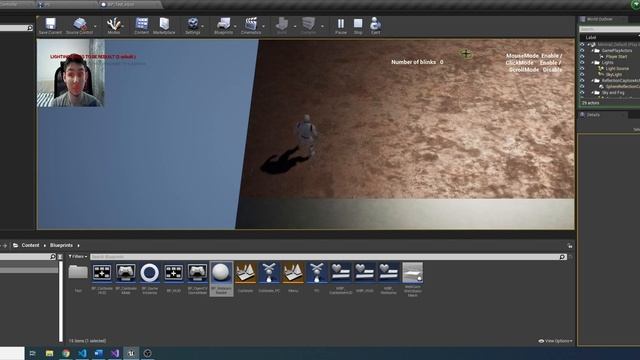640x360 pixels.
Task: Expand the Source Control dropdown arrow
Action: click(x=95, y=27)
